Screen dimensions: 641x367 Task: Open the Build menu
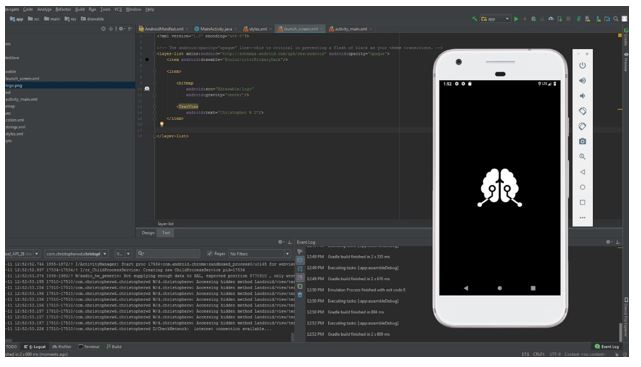tap(80, 9)
